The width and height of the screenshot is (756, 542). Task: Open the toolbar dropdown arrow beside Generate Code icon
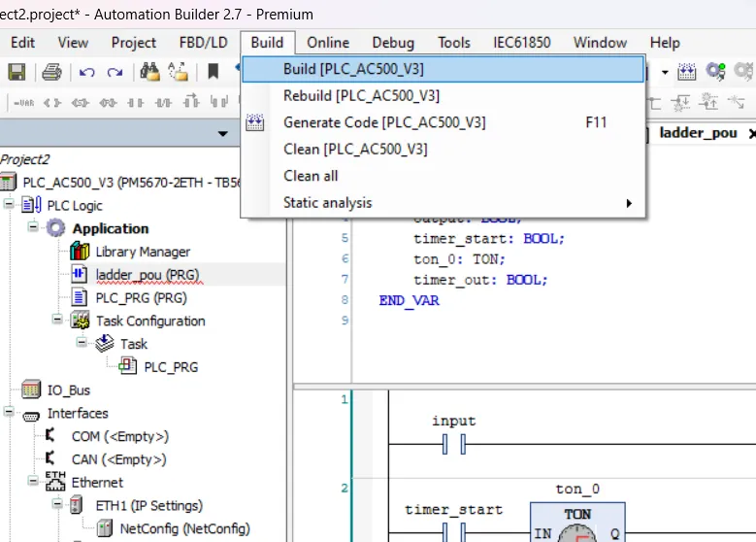[665, 73]
